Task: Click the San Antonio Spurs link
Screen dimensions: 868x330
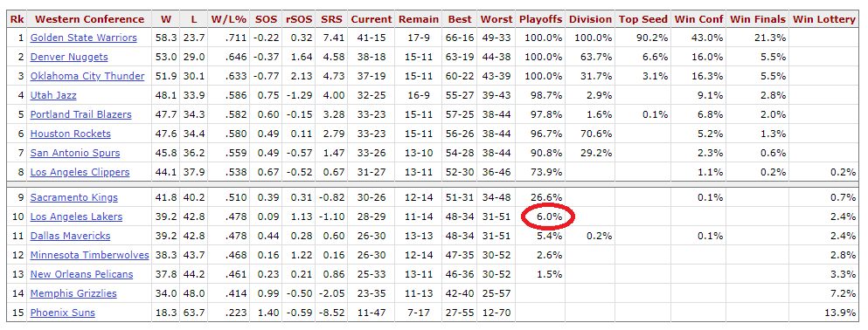Action: pos(75,153)
